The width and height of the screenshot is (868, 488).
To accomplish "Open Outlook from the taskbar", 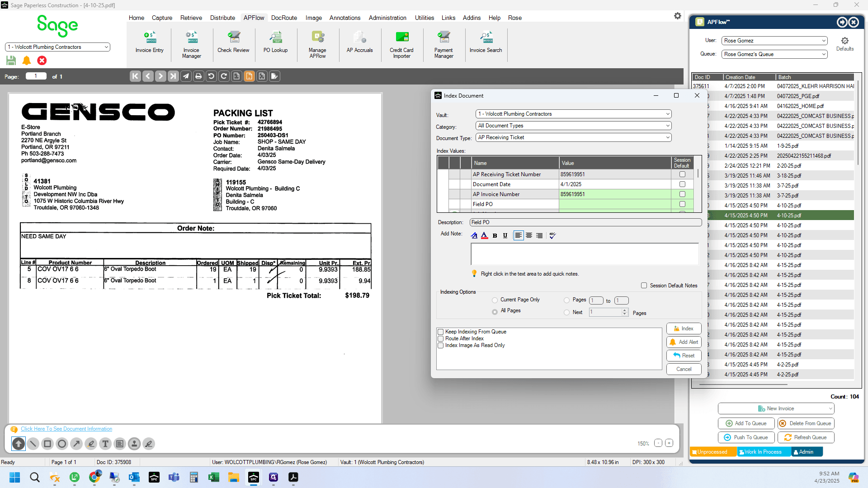I will [x=134, y=477].
